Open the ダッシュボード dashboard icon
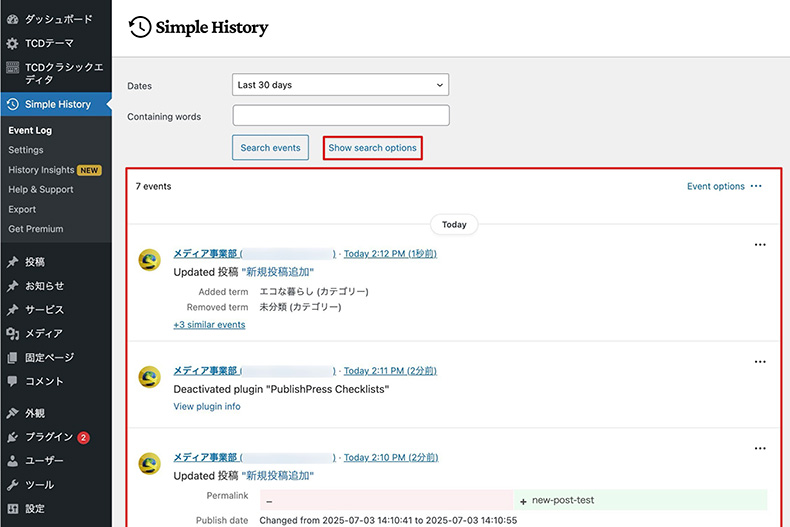 (13, 19)
